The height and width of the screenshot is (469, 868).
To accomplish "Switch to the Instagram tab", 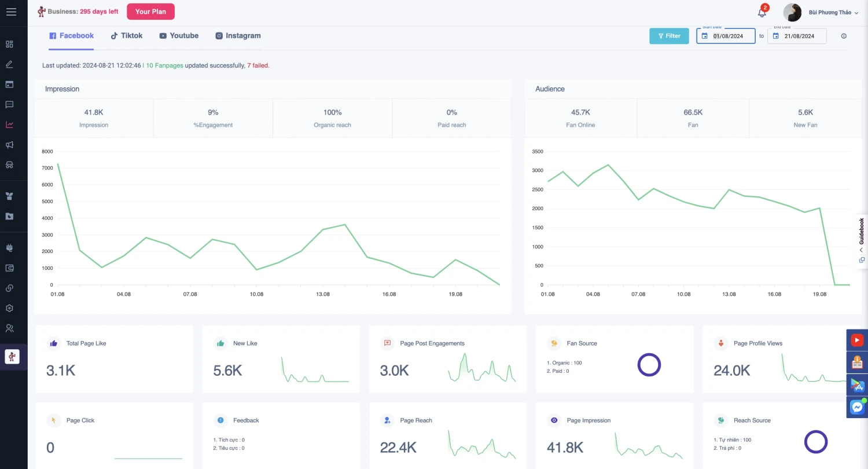I will click(238, 36).
